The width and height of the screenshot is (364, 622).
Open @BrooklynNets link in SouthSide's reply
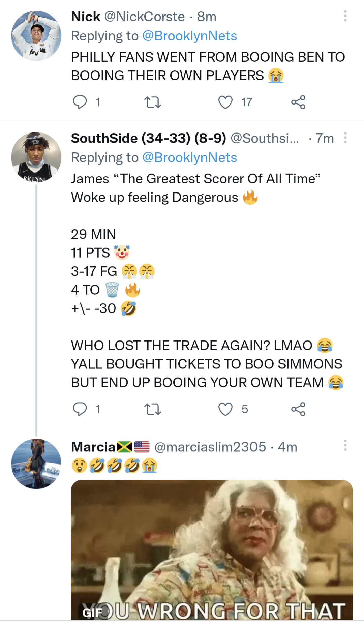pos(189,158)
